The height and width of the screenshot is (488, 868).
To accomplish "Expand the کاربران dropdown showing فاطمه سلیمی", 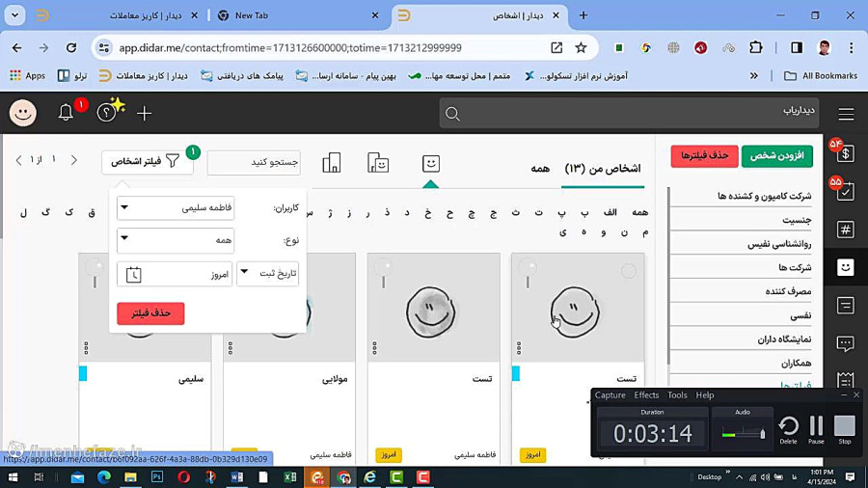I will 176,208.
